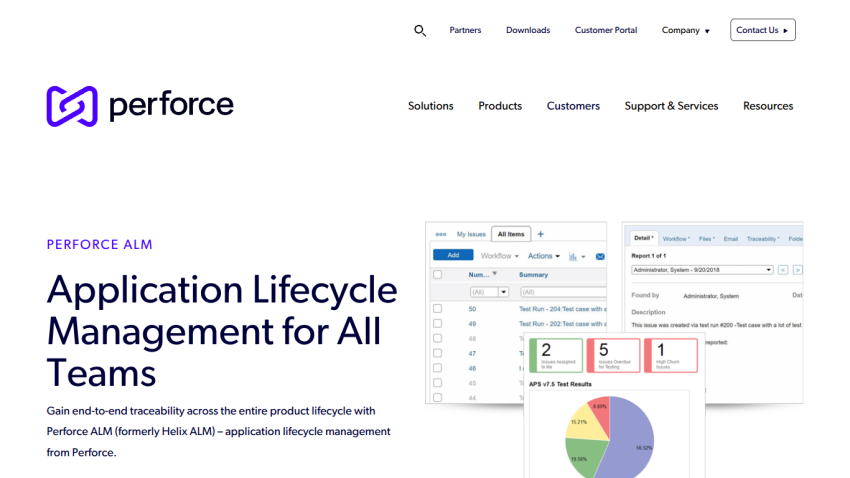Click the green Issues Assigned to Me card
Screen dimensions: 850x478
[556, 356]
